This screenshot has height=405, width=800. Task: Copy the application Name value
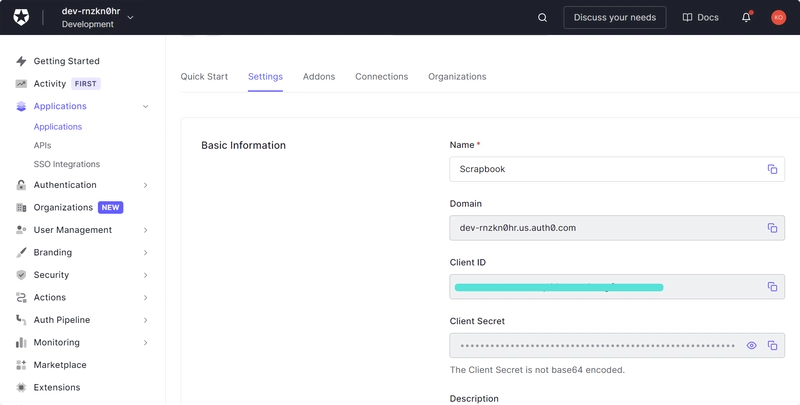pos(772,169)
